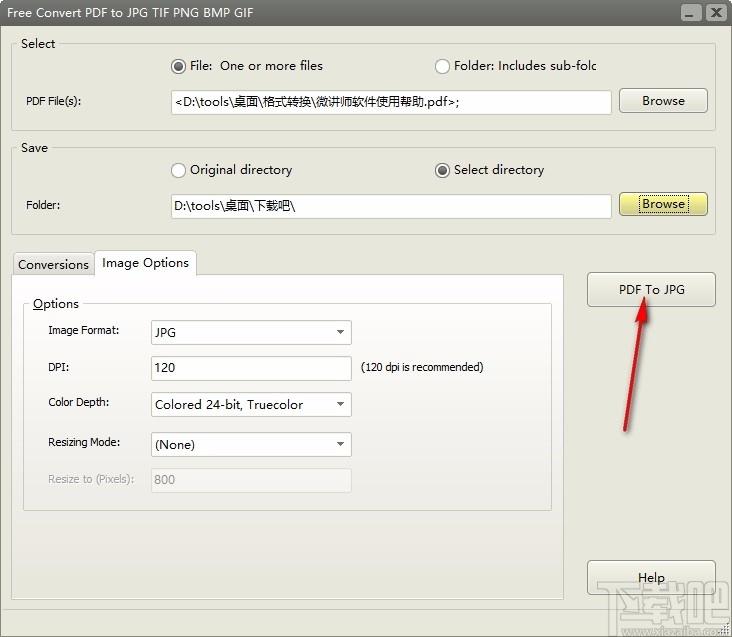Open Help button
Image resolution: width=732 pixels, height=637 pixels.
pyautogui.click(x=651, y=577)
